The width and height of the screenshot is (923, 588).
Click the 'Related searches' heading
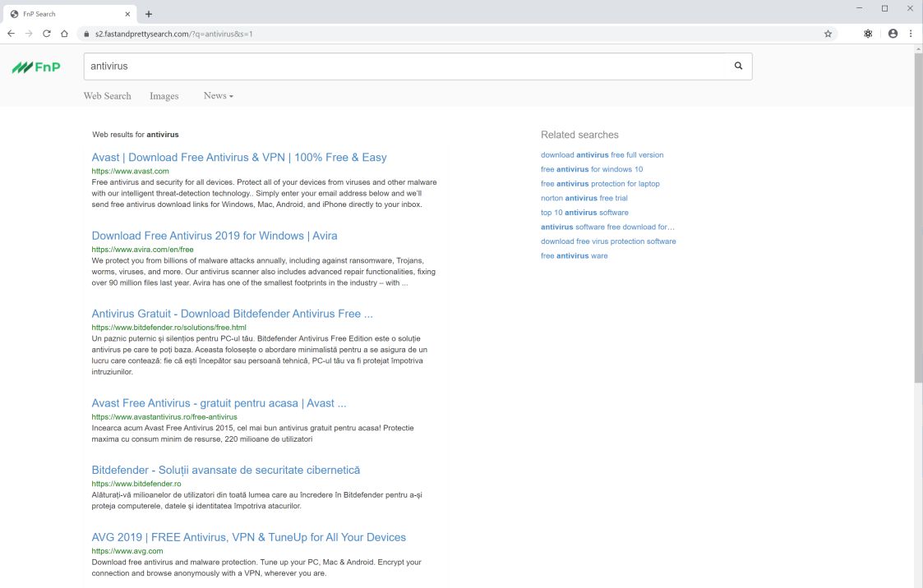click(579, 135)
